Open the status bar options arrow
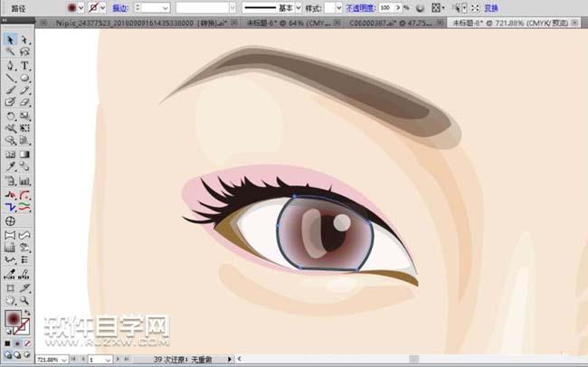The image size is (588, 367). click(x=230, y=359)
